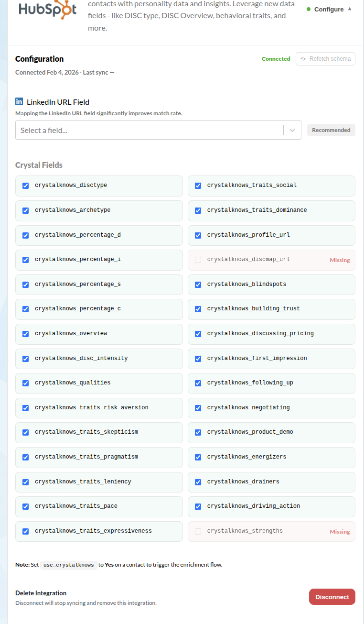The height and width of the screenshot is (624, 364).
Task: Check the missing crystalknows_discmap_url checkbox
Action: coord(198,260)
